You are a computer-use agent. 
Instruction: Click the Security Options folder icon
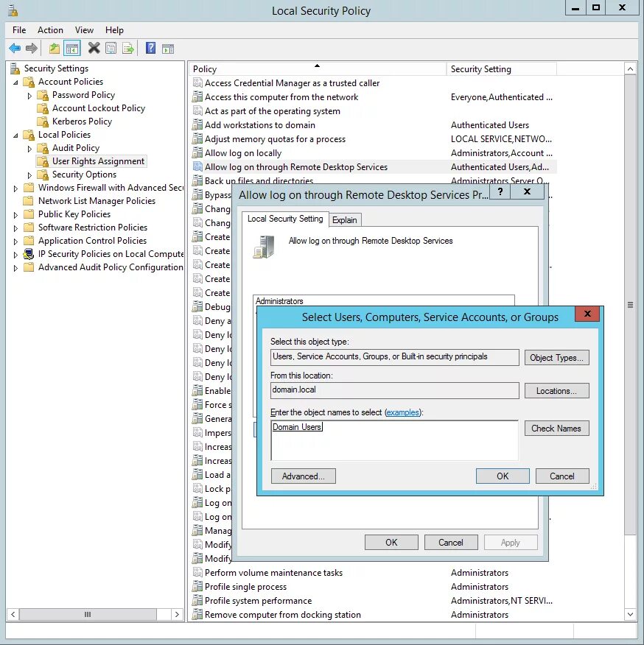click(x=43, y=175)
